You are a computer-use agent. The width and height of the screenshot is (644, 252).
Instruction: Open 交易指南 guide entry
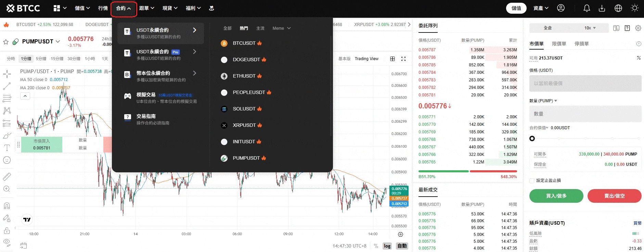(x=160, y=119)
